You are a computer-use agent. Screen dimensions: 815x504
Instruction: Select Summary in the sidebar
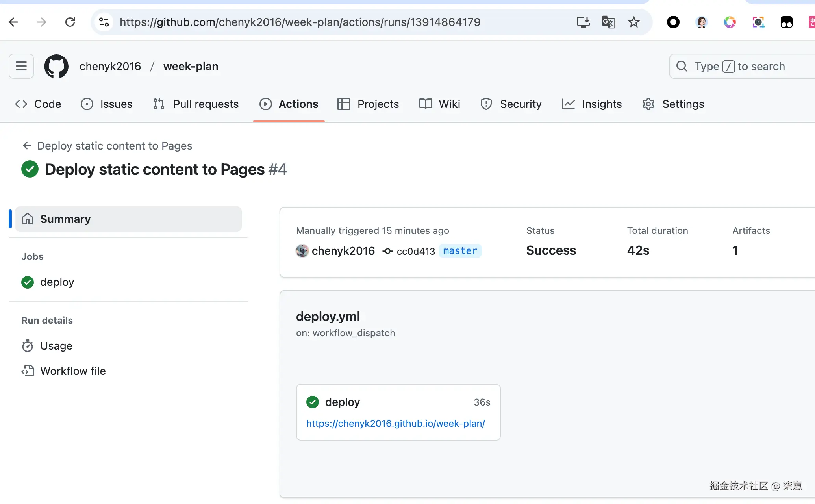pos(128,219)
